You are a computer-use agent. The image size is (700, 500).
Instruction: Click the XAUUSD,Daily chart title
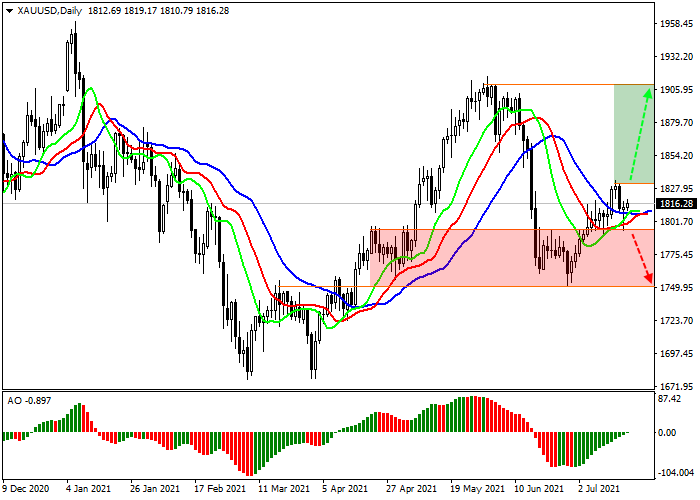pos(50,11)
